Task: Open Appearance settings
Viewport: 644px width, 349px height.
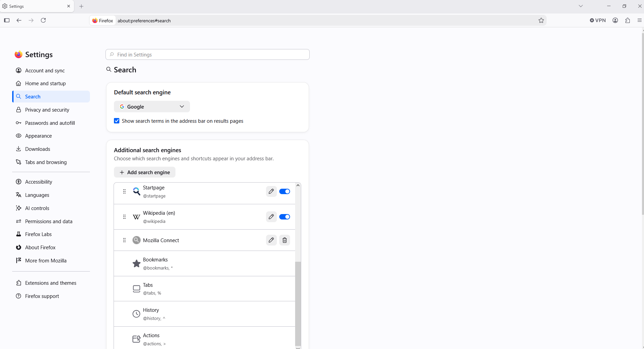Action: [51, 136]
